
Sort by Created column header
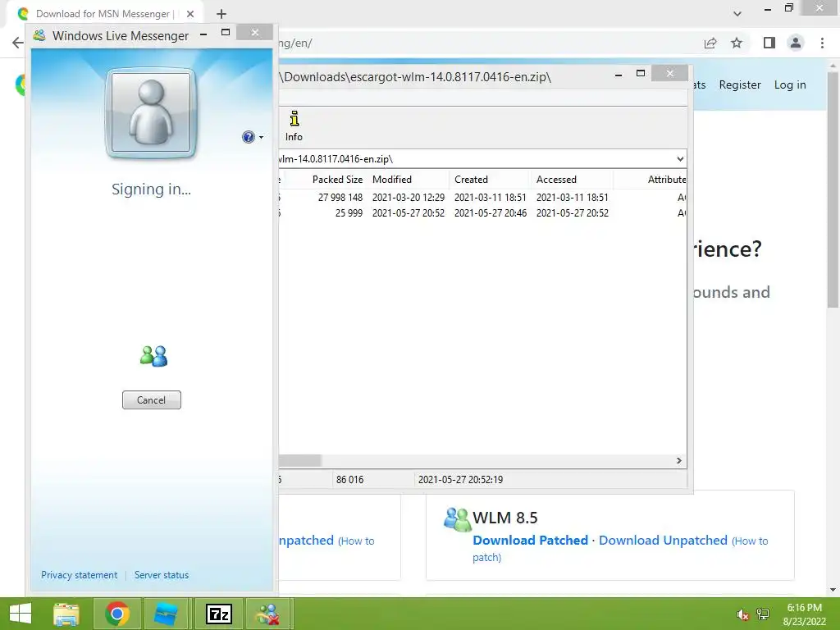pos(491,180)
